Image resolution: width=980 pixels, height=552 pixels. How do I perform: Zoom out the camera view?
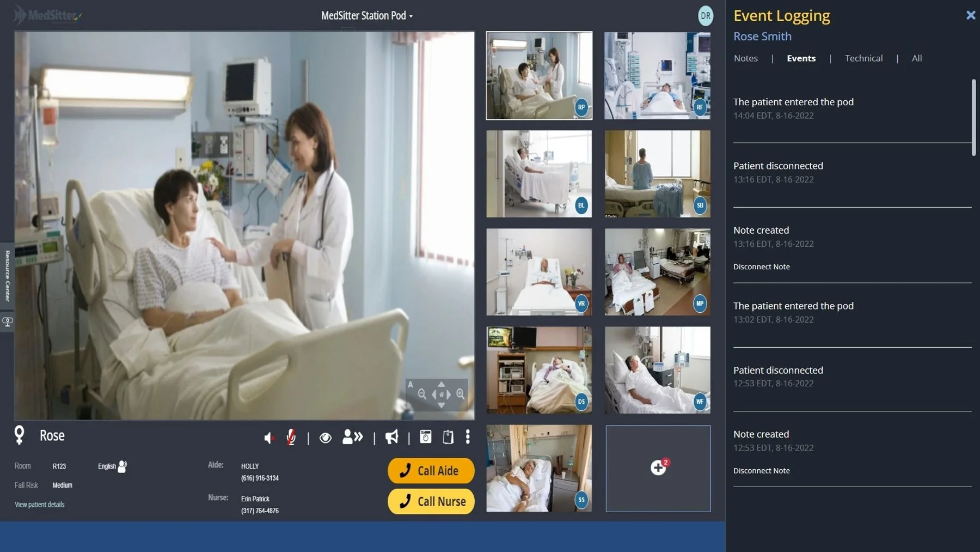tap(422, 394)
